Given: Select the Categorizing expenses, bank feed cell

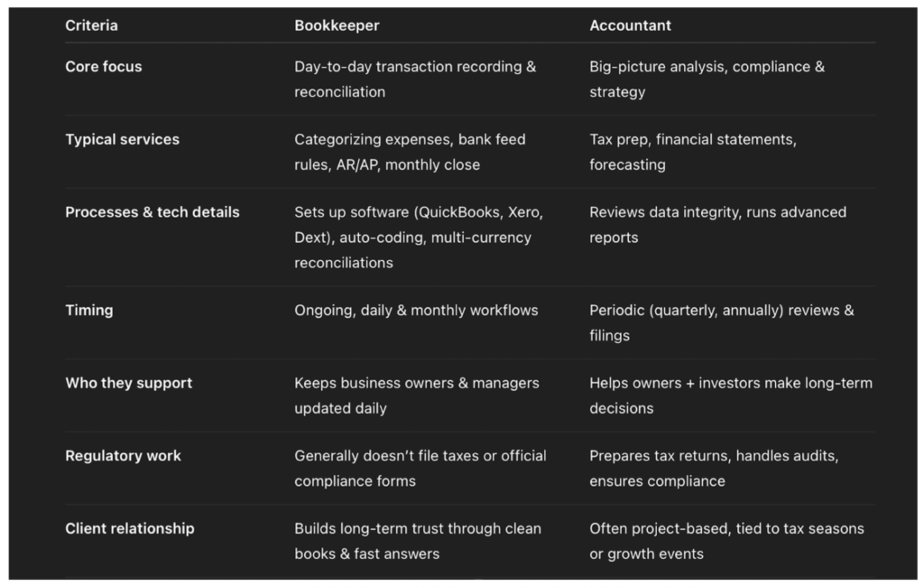Looking at the screenshot, I should (411, 153).
